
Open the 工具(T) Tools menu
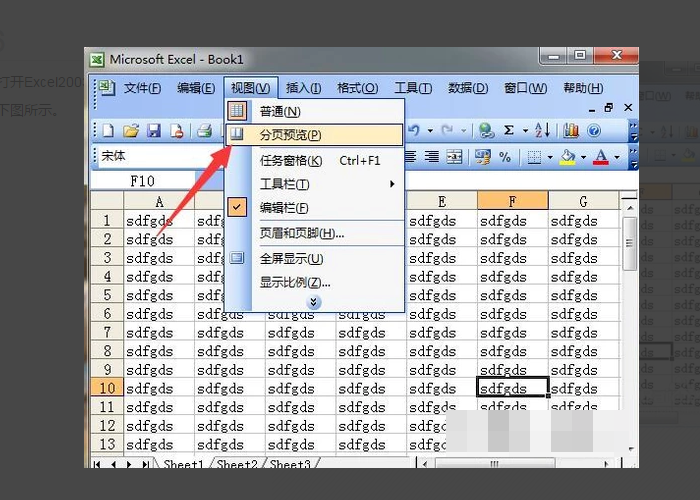pyautogui.click(x=413, y=88)
